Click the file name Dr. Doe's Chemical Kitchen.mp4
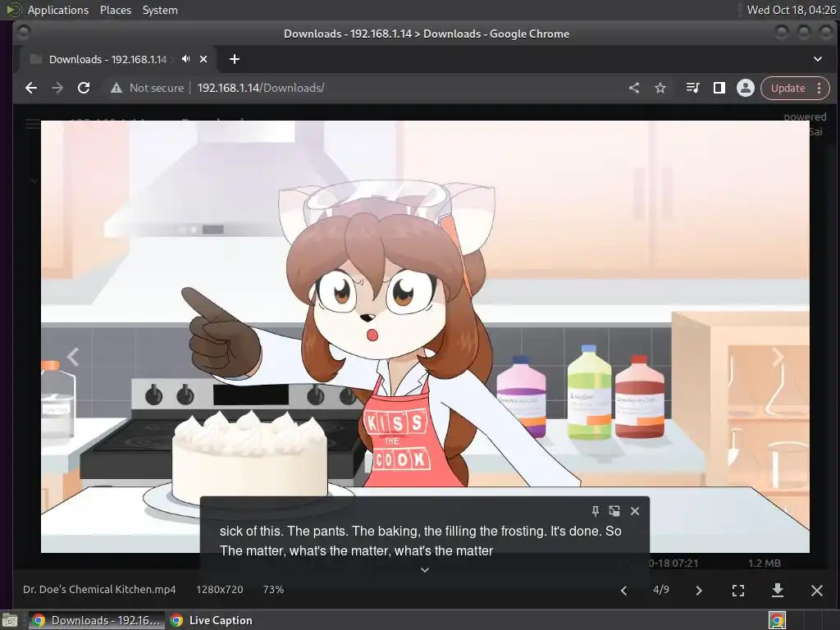The height and width of the screenshot is (630, 840). pos(99,589)
